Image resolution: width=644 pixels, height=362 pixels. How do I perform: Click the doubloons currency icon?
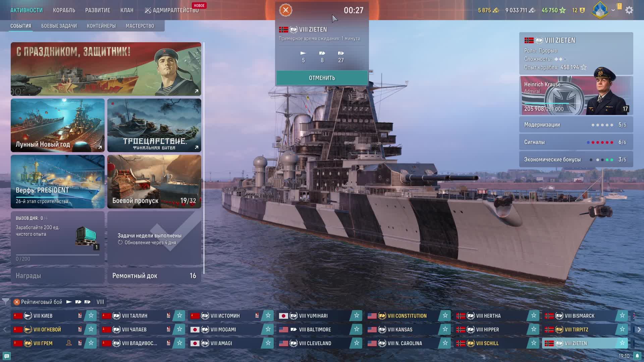click(x=496, y=10)
